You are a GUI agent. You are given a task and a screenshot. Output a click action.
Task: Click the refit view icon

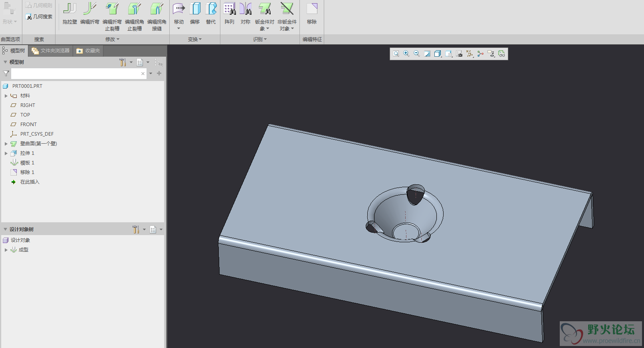[396, 54]
